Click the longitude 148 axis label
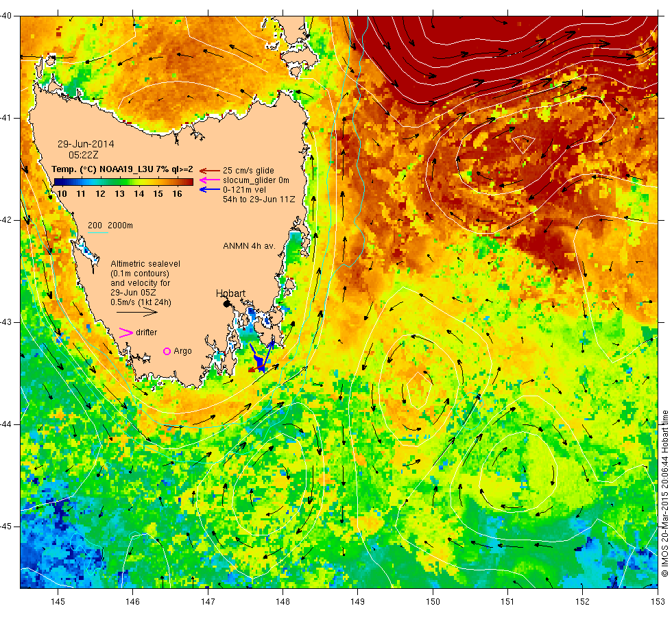This screenshot has height=617, width=672. click(x=283, y=602)
